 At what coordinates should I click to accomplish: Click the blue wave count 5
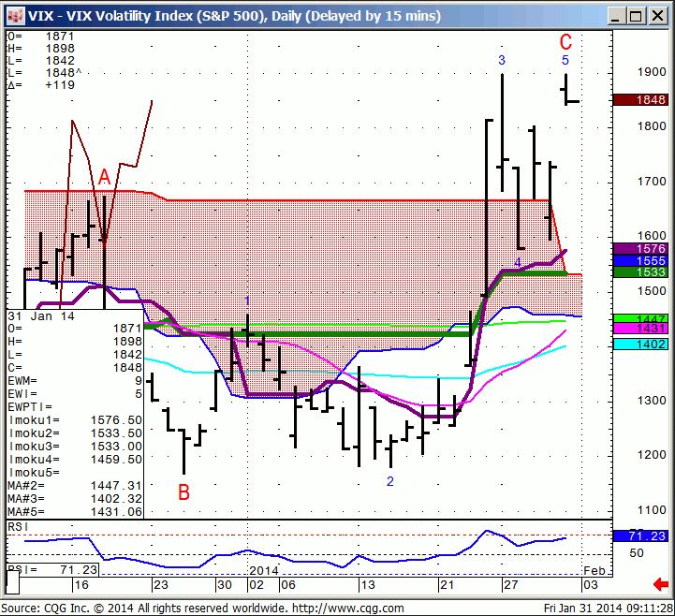tap(565, 60)
